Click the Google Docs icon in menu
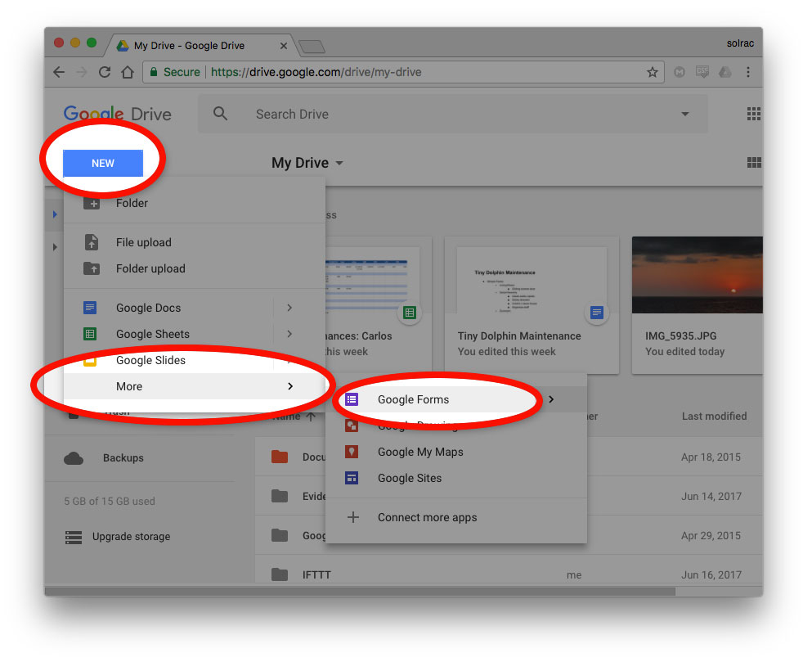Screen dimensions: 812x662 tap(90, 308)
